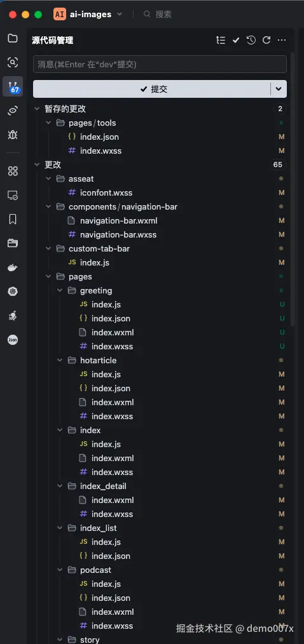Open the Extensions grid icon in sidebar
Screen dimensions: 304x644
tap(13, 171)
